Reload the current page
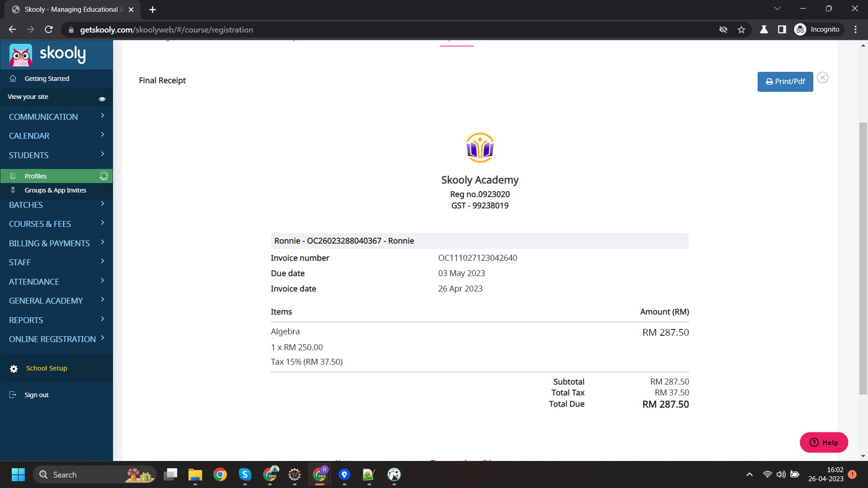Viewport: 868px width, 488px height. click(49, 29)
